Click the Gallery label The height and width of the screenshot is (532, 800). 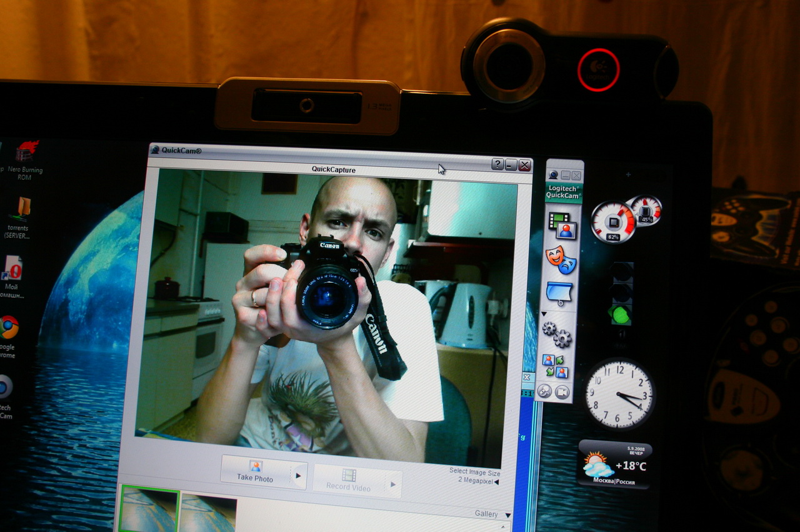tap(486, 514)
